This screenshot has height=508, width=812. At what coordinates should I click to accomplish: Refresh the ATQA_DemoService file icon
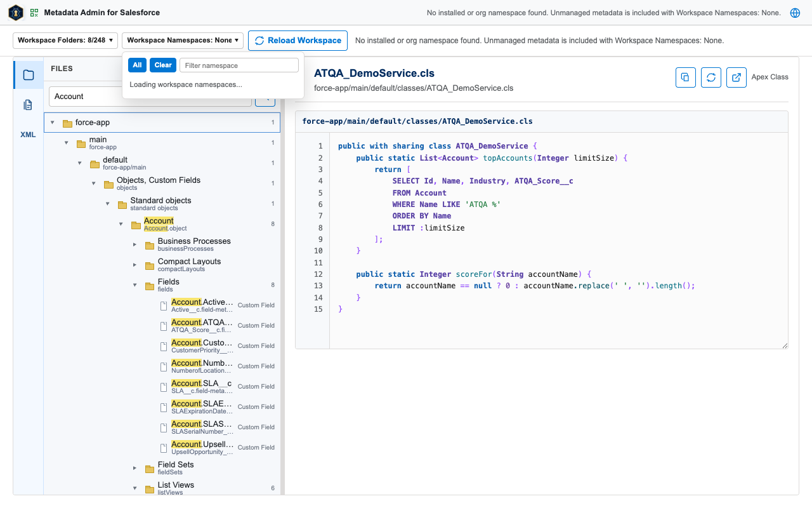(x=711, y=77)
